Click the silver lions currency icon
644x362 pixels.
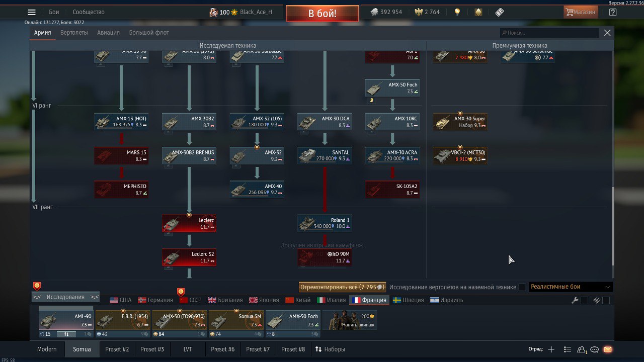click(375, 12)
